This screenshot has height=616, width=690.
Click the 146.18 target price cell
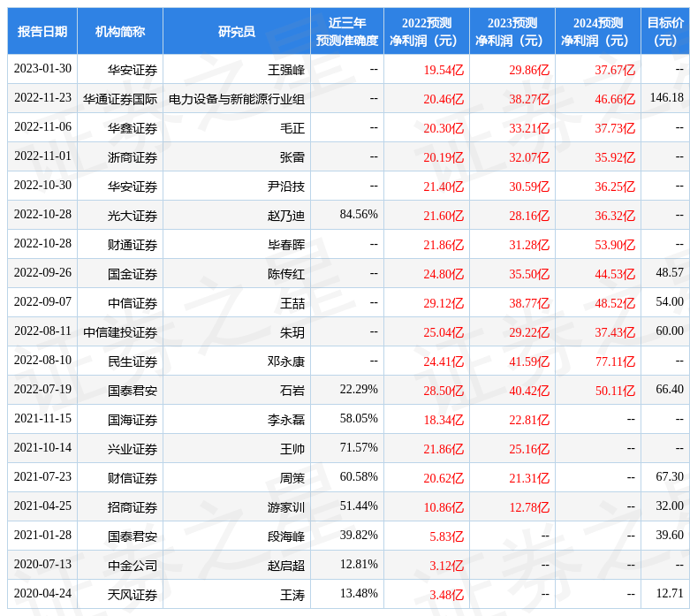click(x=666, y=98)
